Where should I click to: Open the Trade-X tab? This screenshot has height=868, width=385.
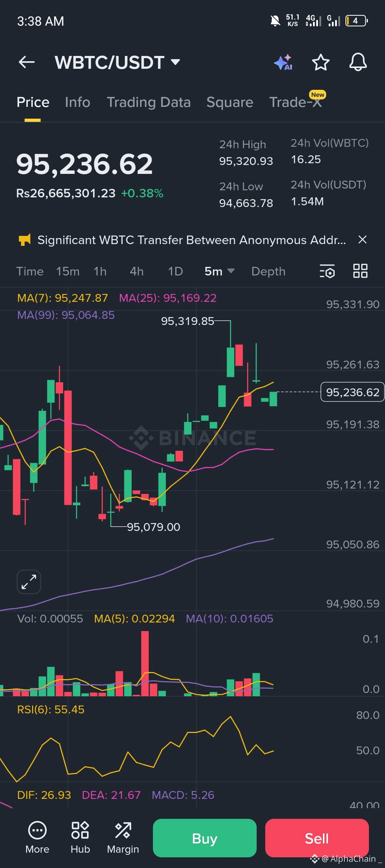[296, 102]
